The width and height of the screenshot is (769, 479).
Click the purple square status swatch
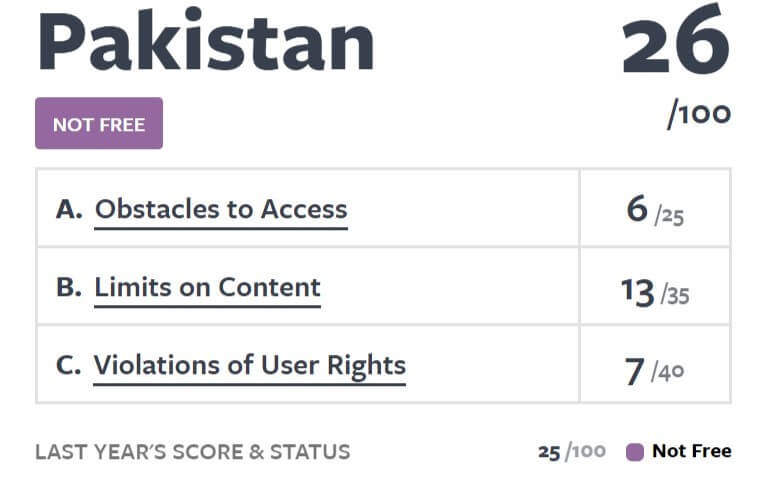pos(634,452)
